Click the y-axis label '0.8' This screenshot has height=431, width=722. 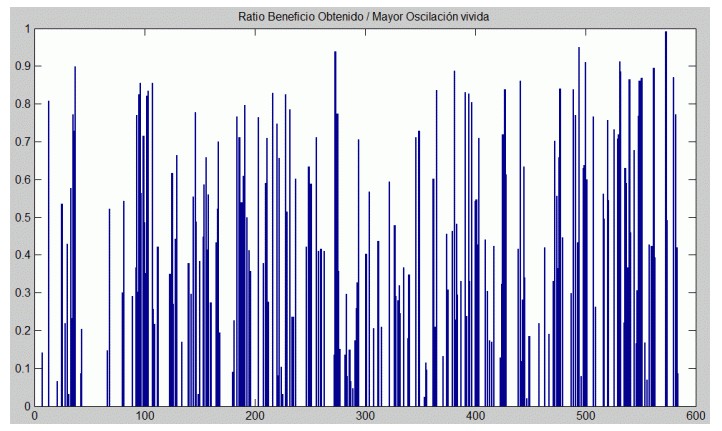(x=23, y=104)
